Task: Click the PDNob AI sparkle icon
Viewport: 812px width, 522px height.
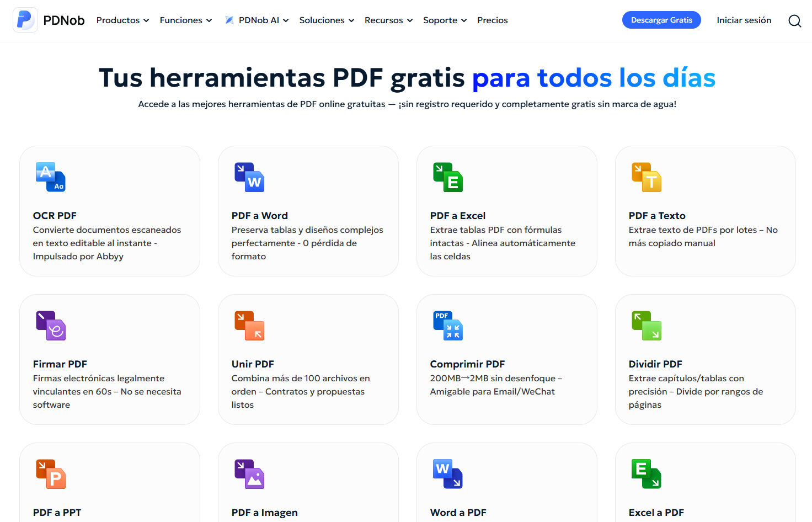Action: 229,20
